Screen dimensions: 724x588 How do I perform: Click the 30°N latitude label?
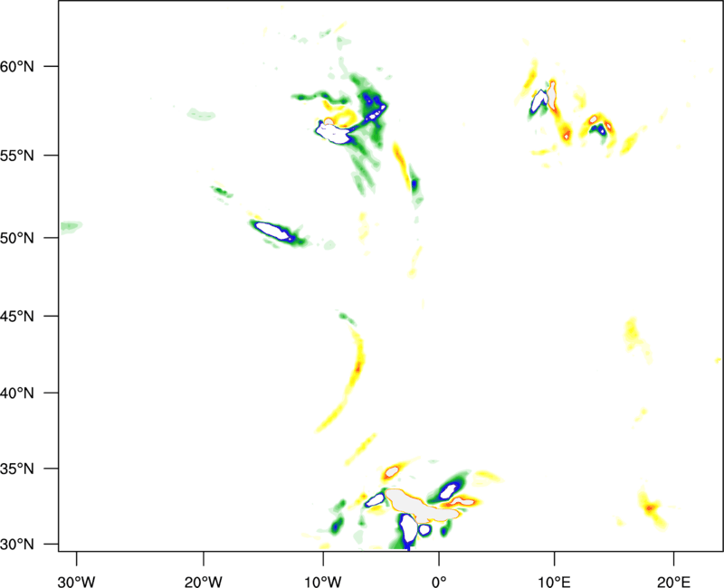coord(17,545)
